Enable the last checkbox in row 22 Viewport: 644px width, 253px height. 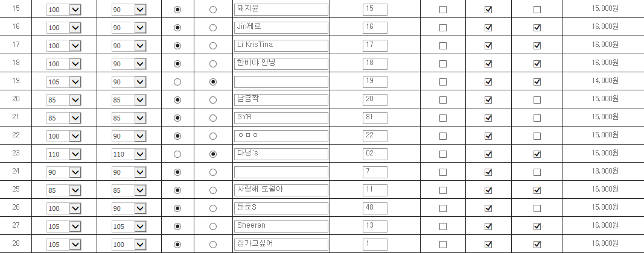pos(537,136)
